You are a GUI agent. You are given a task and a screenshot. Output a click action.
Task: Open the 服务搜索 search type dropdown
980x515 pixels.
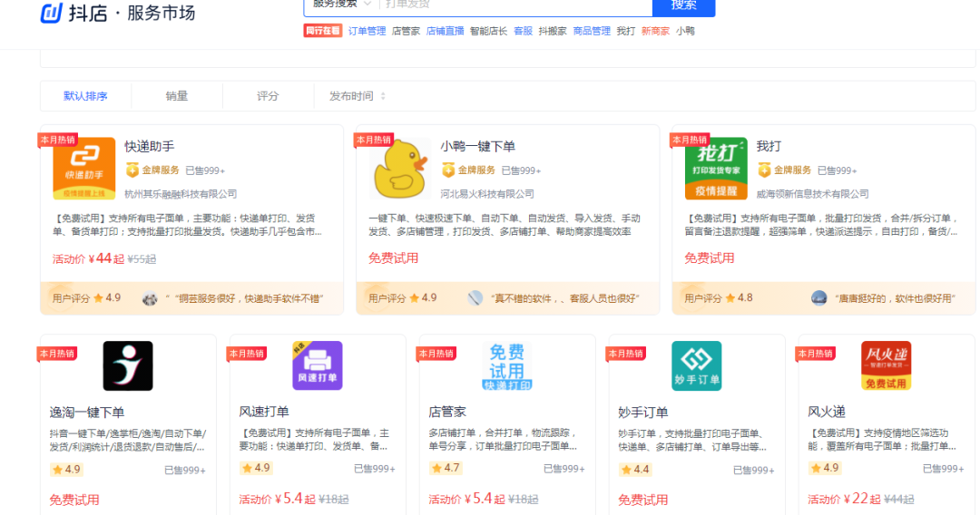[x=342, y=4]
